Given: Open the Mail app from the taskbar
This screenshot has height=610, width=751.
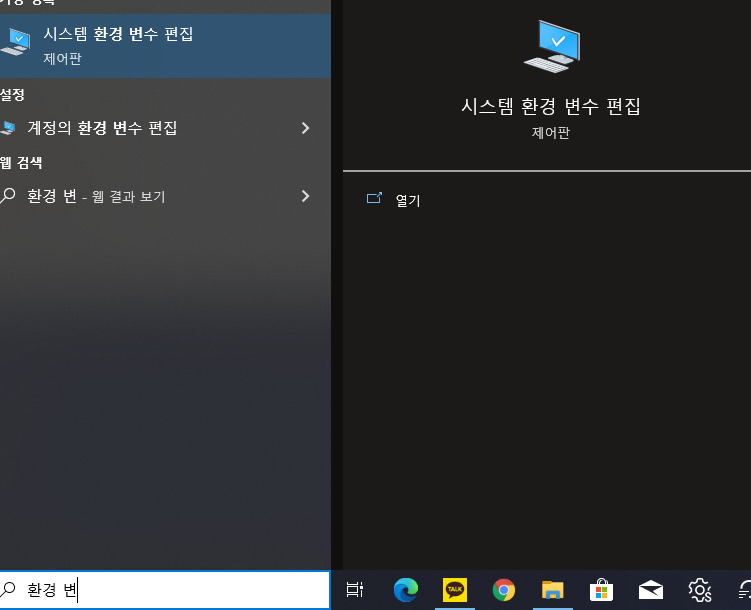Looking at the screenshot, I should [x=651, y=590].
